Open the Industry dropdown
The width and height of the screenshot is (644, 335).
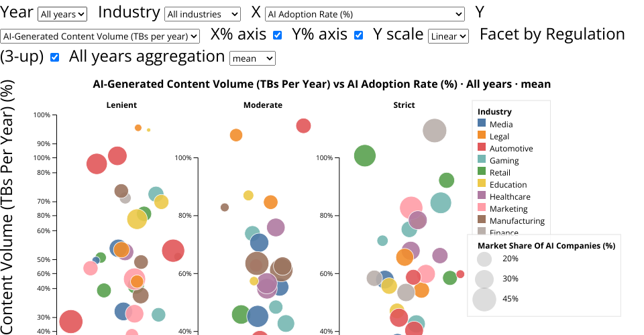[202, 14]
